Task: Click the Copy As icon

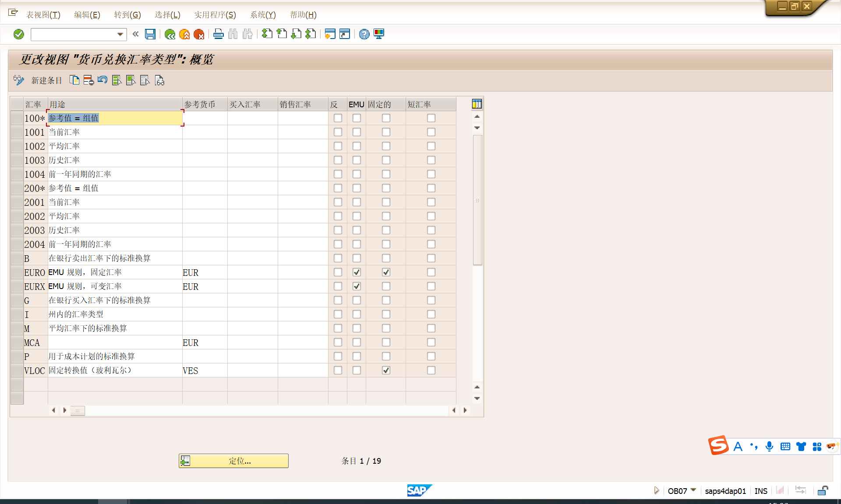Action: click(74, 80)
